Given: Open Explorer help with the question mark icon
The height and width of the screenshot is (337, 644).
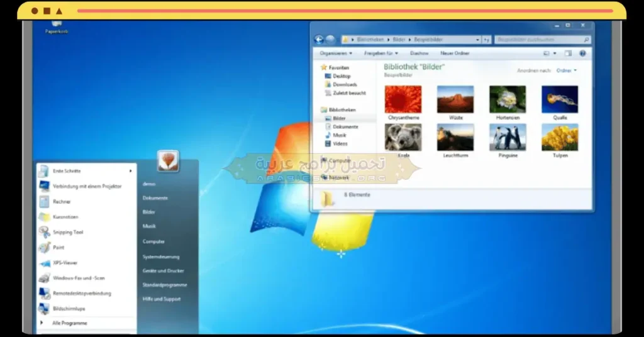Looking at the screenshot, I should pyautogui.click(x=582, y=53).
